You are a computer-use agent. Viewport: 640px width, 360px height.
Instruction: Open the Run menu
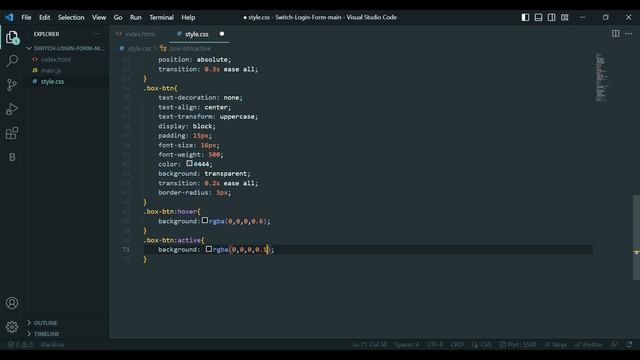[x=136, y=17]
